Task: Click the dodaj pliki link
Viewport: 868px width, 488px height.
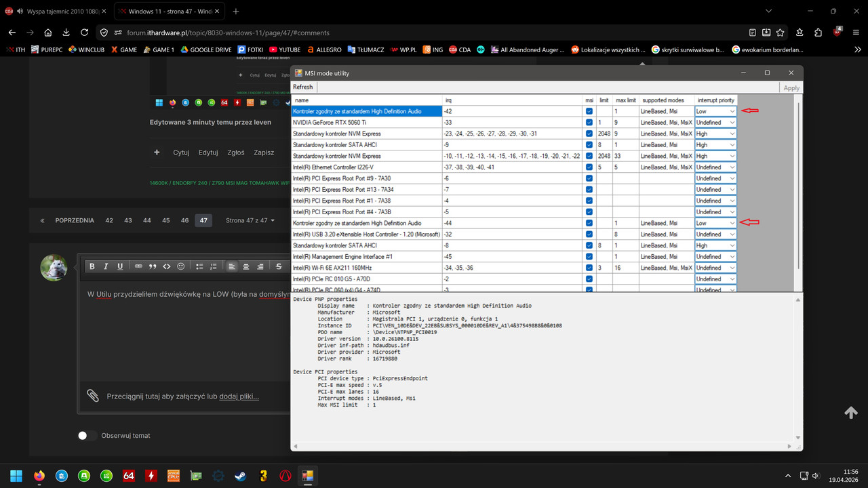Action: pos(239,396)
